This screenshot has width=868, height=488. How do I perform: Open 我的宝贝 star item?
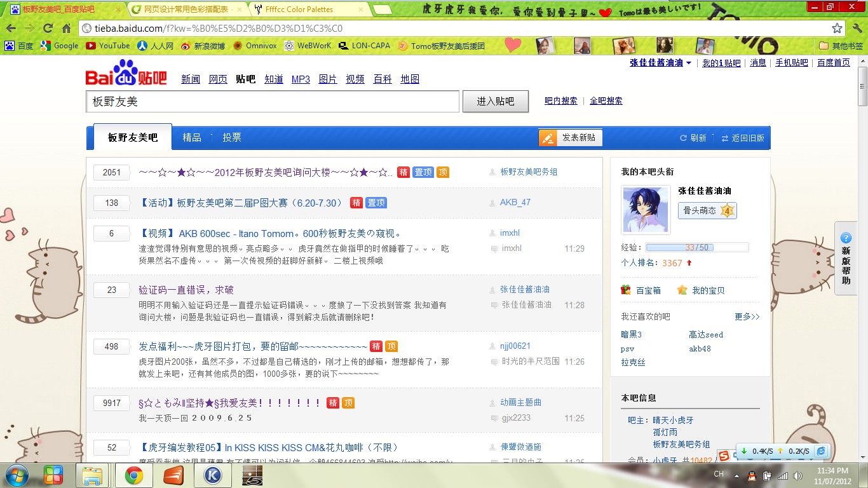pos(701,290)
